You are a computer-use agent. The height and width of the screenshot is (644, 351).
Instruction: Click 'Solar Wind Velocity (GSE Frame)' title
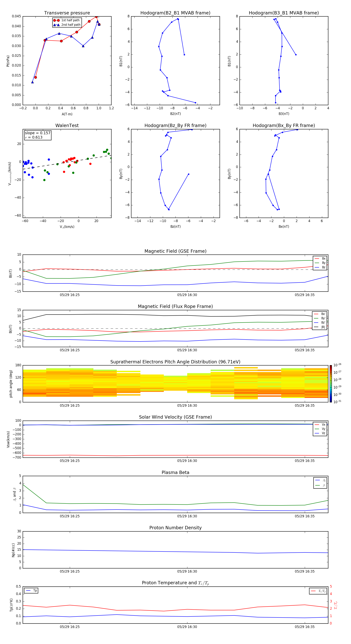[175, 417]
